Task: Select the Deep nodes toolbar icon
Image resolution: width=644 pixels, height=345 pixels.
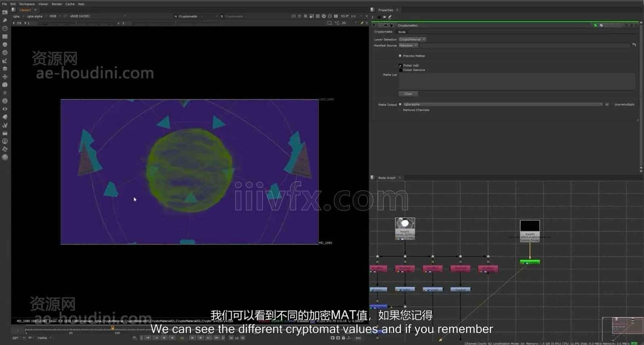Action: [x=5, y=101]
